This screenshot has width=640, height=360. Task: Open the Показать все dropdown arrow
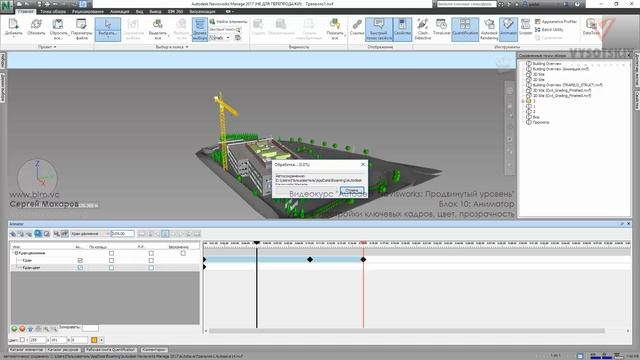pyautogui.click(x=345, y=35)
